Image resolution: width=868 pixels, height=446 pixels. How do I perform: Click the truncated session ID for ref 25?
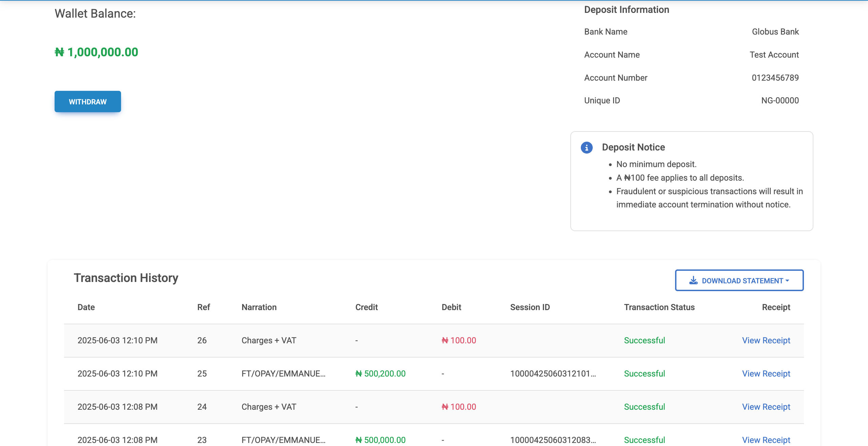[553, 373]
